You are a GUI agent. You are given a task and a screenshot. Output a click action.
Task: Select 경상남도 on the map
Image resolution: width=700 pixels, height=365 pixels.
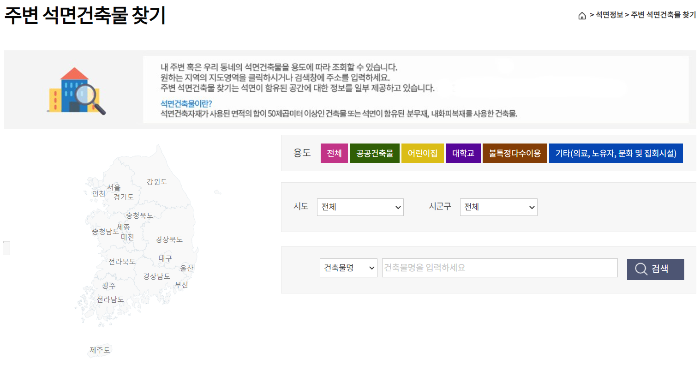pyautogui.click(x=157, y=277)
